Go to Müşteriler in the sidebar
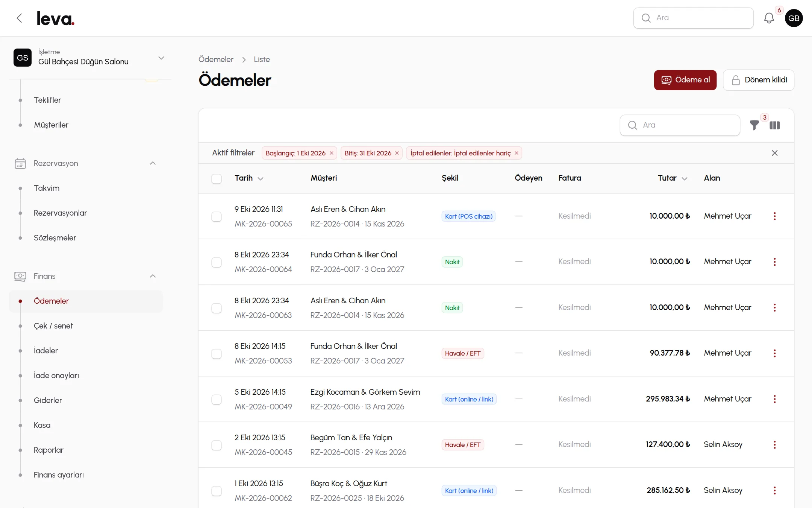 pos(51,125)
